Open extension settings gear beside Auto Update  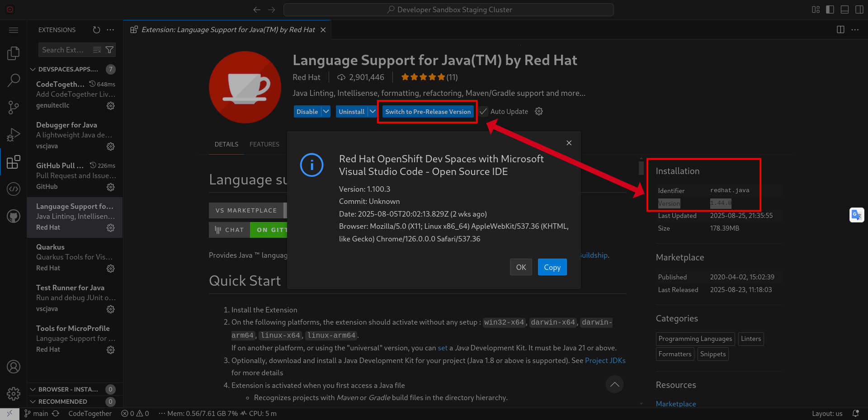(x=539, y=111)
